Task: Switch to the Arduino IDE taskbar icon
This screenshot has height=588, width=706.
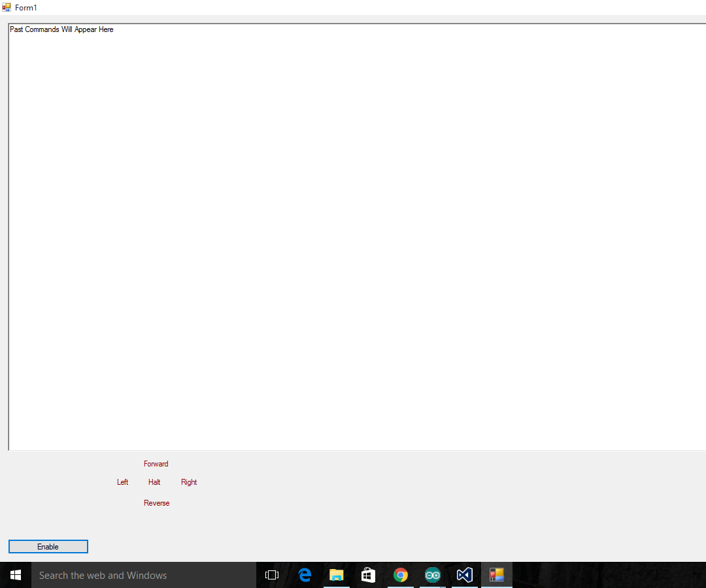Action: [x=433, y=575]
